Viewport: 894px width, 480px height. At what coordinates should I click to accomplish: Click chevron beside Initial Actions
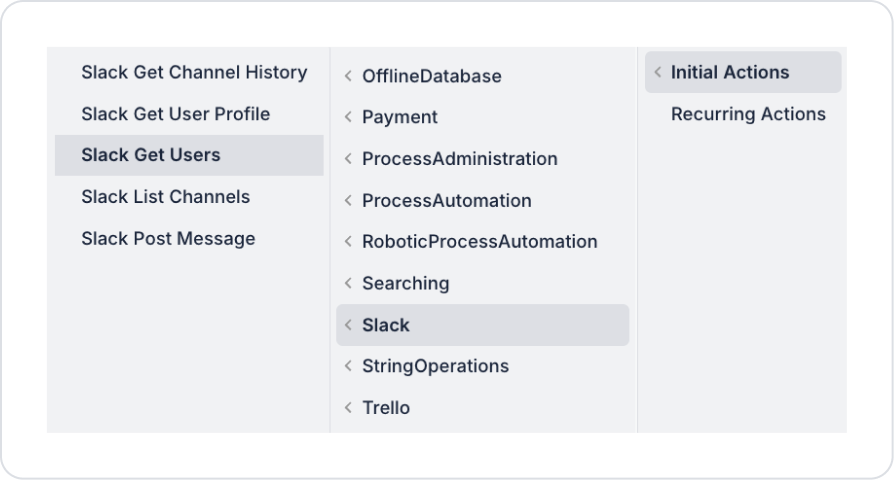[657, 72]
